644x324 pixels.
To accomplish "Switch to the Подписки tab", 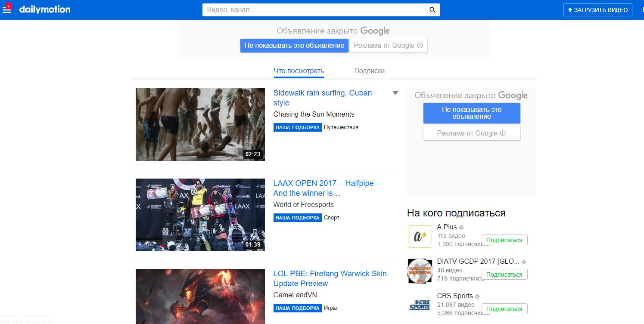I will pos(369,71).
